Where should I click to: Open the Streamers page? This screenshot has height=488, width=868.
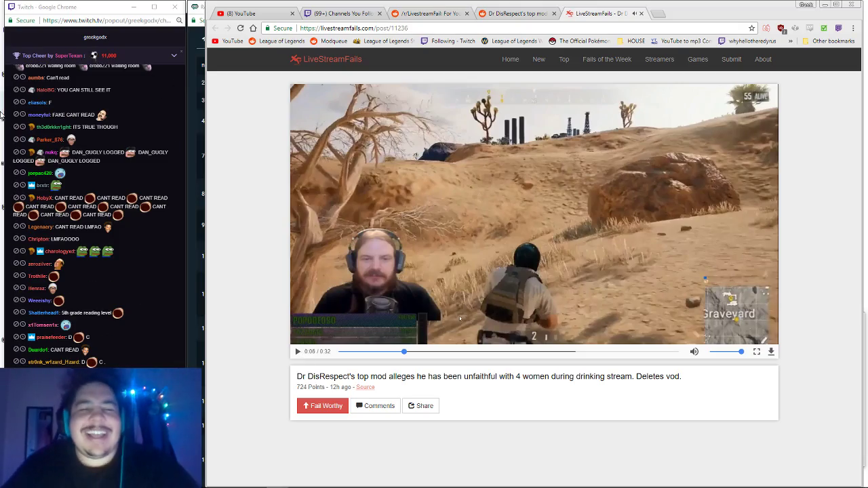coord(660,59)
